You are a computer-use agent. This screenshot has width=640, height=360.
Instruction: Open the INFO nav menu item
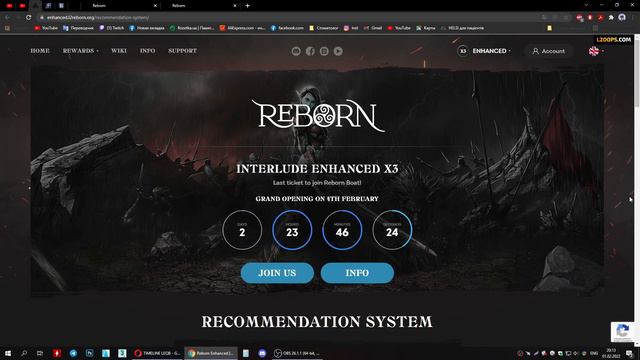coord(147,51)
